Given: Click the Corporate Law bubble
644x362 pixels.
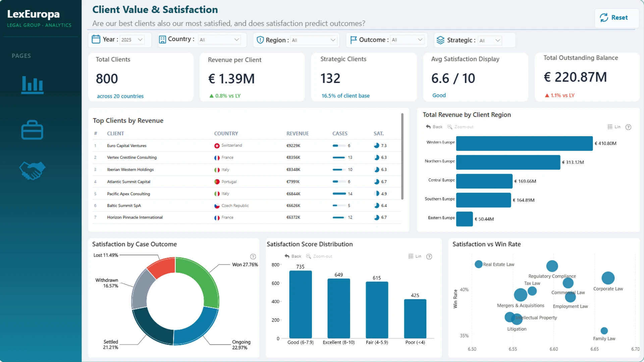Looking at the screenshot, I should click(x=608, y=278).
